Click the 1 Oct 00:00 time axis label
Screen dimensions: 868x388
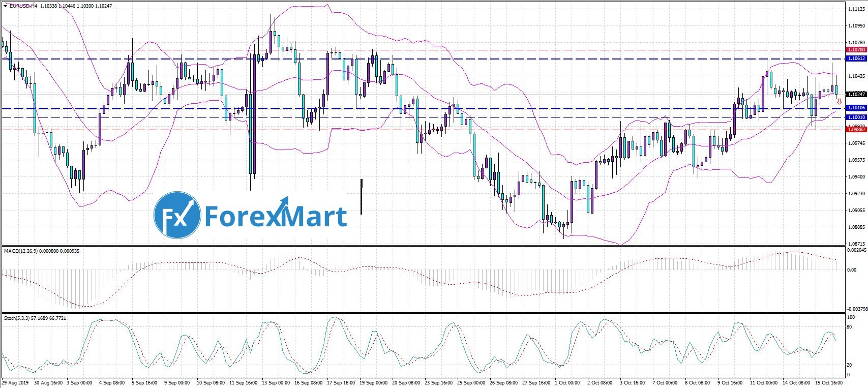567,382
